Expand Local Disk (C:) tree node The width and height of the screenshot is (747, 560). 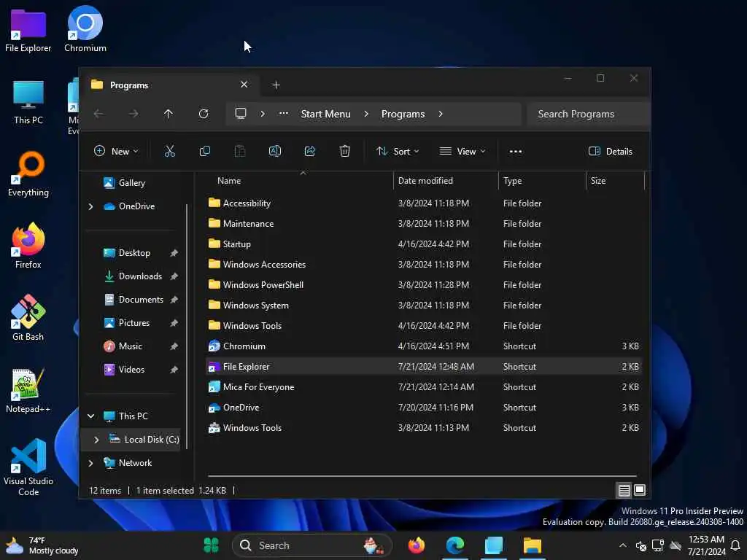[96, 440]
